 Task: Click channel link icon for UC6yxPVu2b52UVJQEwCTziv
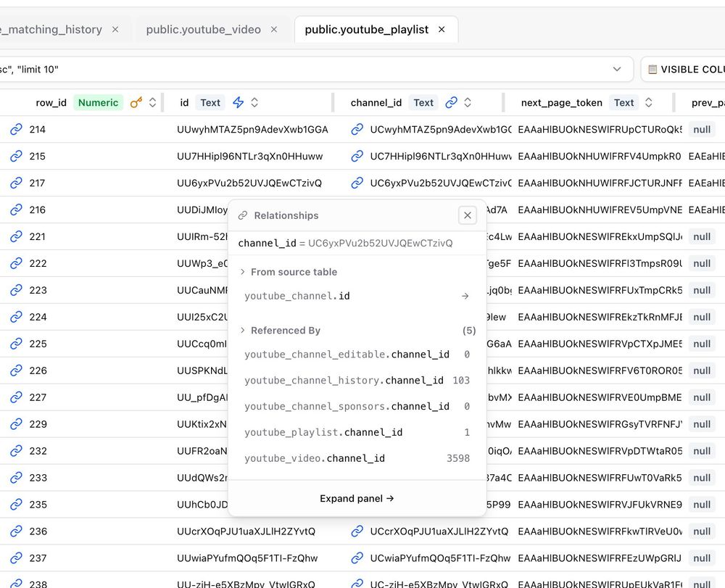[x=357, y=183]
